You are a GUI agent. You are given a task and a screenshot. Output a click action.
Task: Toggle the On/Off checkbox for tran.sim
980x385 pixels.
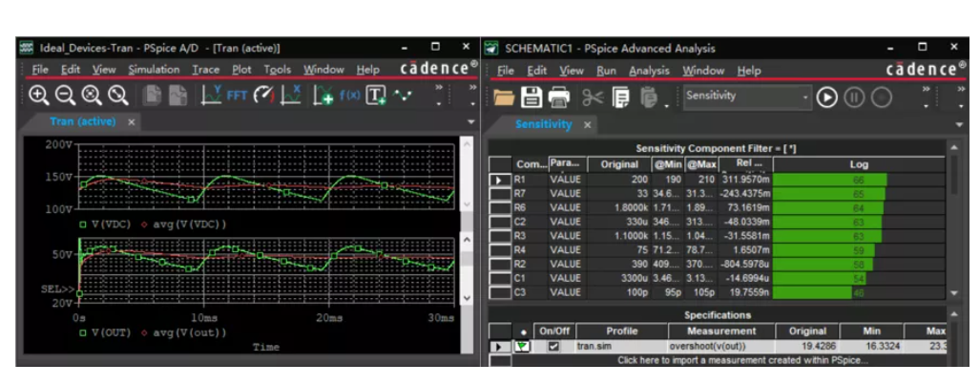coord(553,346)
